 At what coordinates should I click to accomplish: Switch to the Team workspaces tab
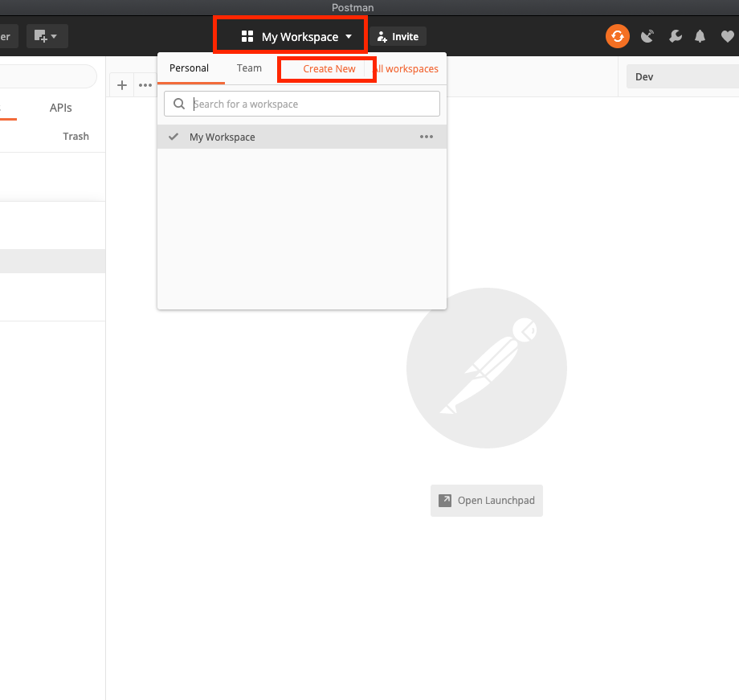pyautogui.click(x=249, y=68)
